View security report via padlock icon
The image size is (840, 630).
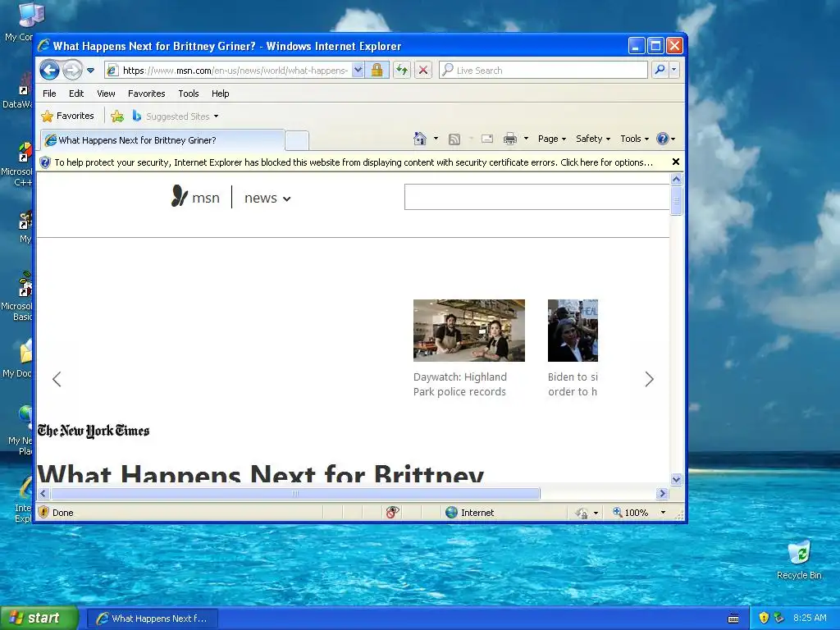coord(377,71)
